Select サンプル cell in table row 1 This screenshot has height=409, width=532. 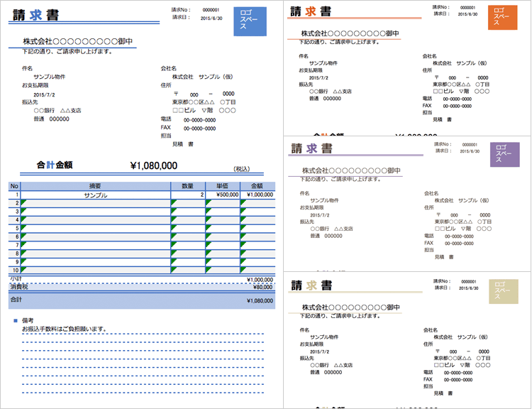tap(95, 195)
